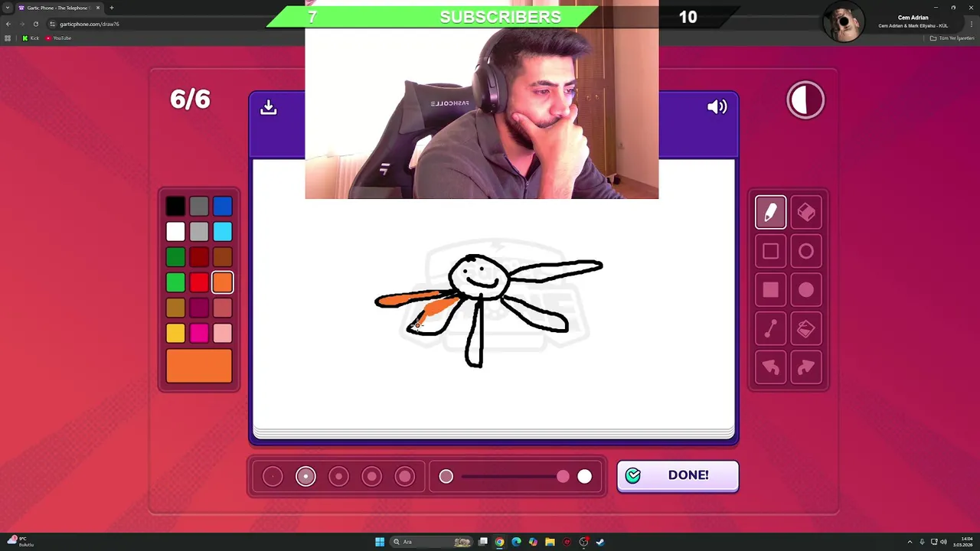Click the opacity slider handle
The image size is (980, 551).
point(563,477)
